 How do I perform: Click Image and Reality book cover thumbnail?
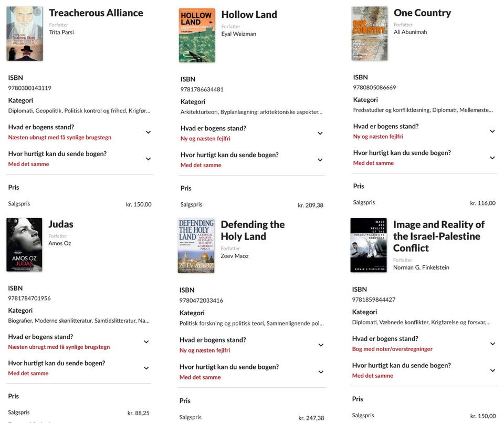[x=369, y=245]
